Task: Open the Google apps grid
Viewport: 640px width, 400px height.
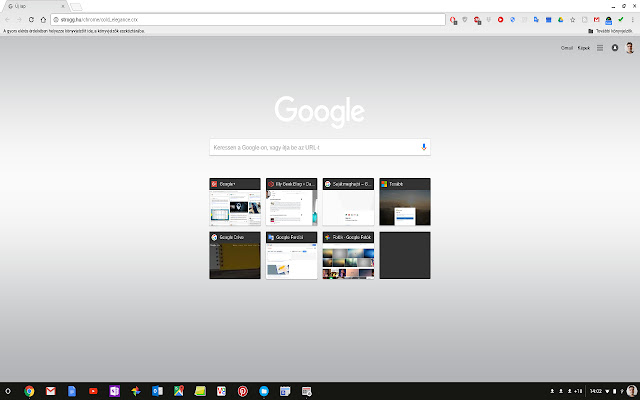Action: [x=600, y=48]
